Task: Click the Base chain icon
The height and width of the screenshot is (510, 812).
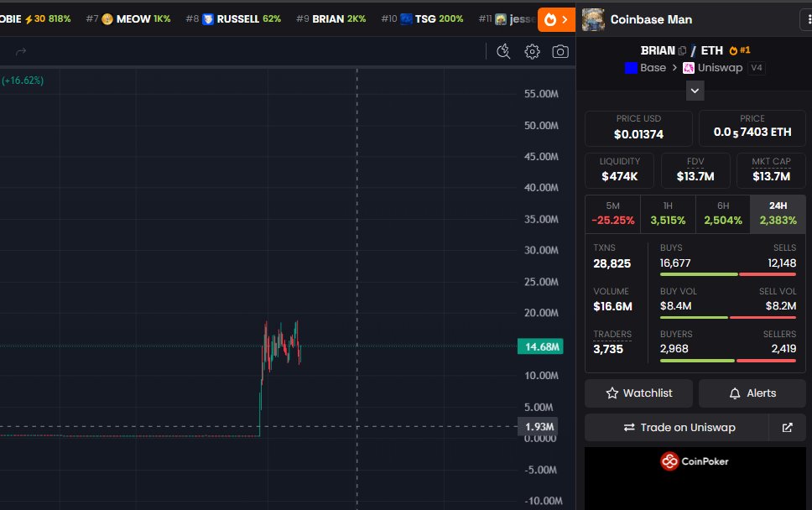Action: point(631,68)
